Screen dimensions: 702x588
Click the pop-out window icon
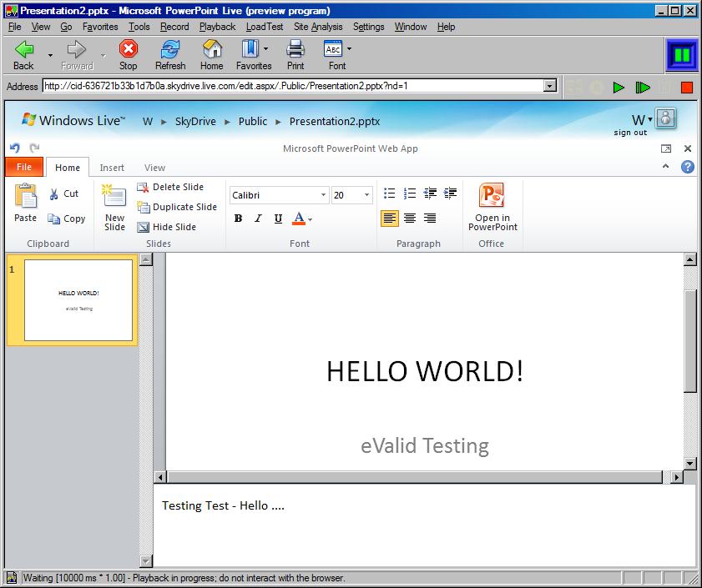pyautogui.click(x=666, y=148)
